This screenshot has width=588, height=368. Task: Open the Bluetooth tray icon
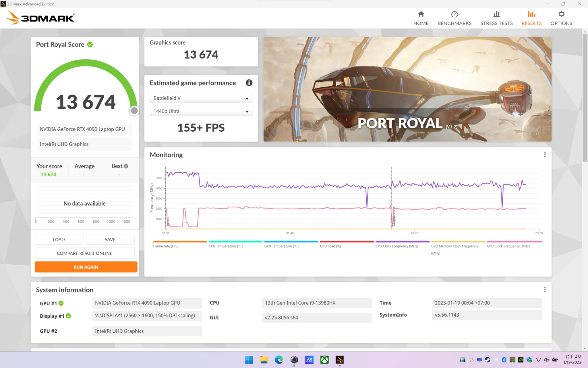pyautogui.click(x=504, y=360)
